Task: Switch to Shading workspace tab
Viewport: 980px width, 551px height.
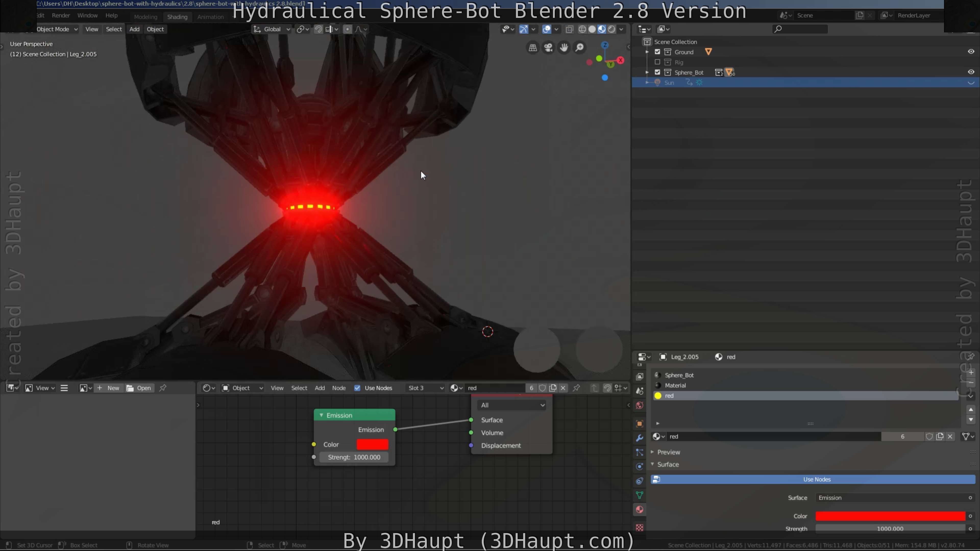Action: (x=177, y=17)
